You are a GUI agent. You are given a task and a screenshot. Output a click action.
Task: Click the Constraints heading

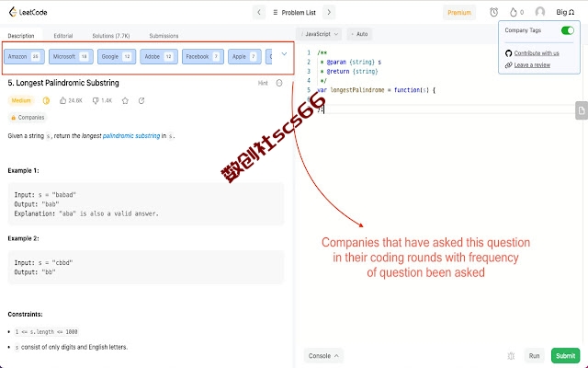click(25, 315)
